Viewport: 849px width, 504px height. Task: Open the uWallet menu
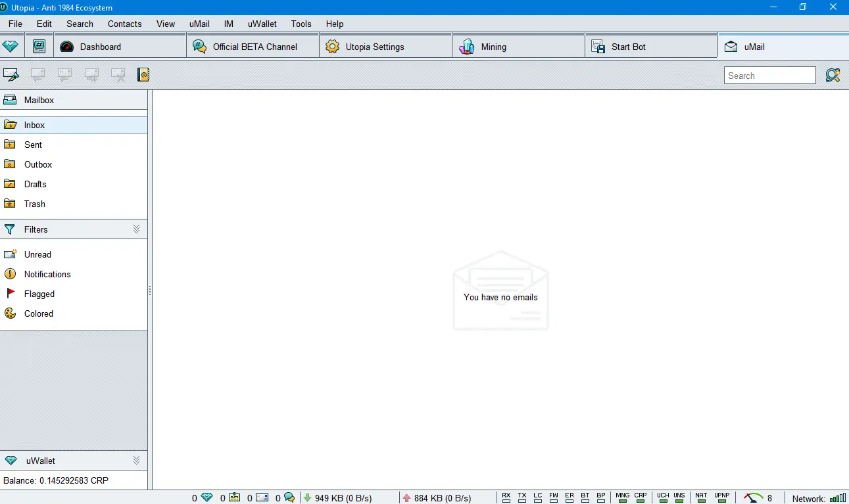(262, 24)
